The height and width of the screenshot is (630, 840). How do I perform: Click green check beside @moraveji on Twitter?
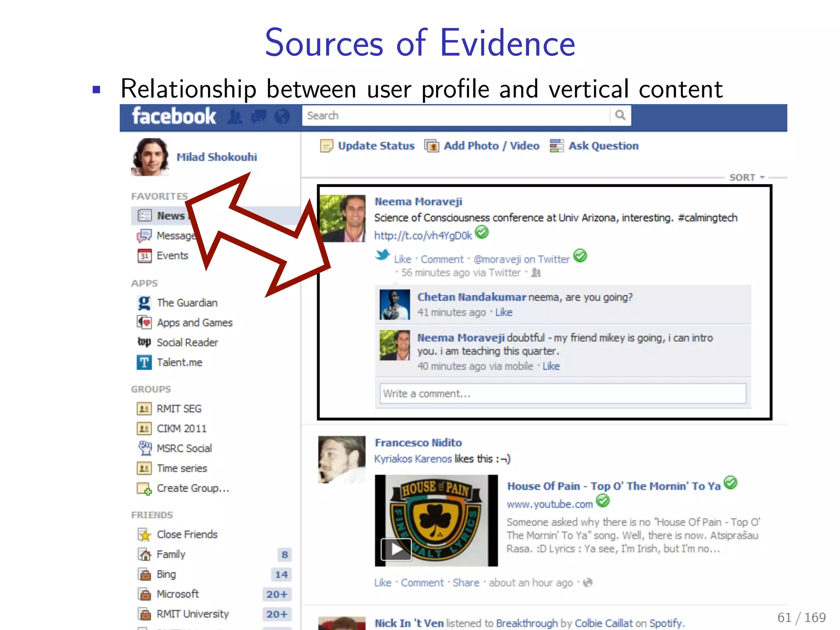pyautogui.click(x=580, y=256)
